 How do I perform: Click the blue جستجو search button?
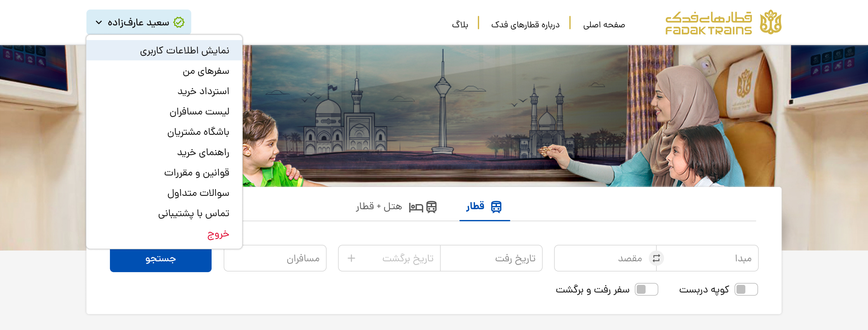click(161, 259)
